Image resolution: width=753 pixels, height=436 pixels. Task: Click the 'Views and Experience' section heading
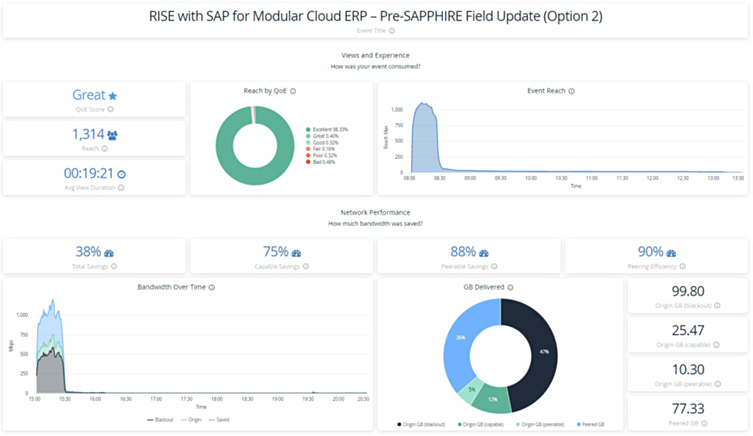(376, 56)
